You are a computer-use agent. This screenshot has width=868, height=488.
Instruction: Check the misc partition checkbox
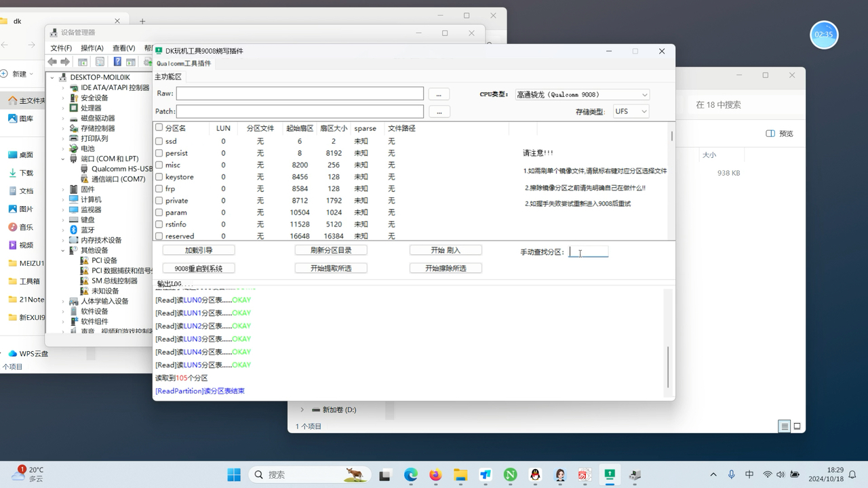[159, 165]
